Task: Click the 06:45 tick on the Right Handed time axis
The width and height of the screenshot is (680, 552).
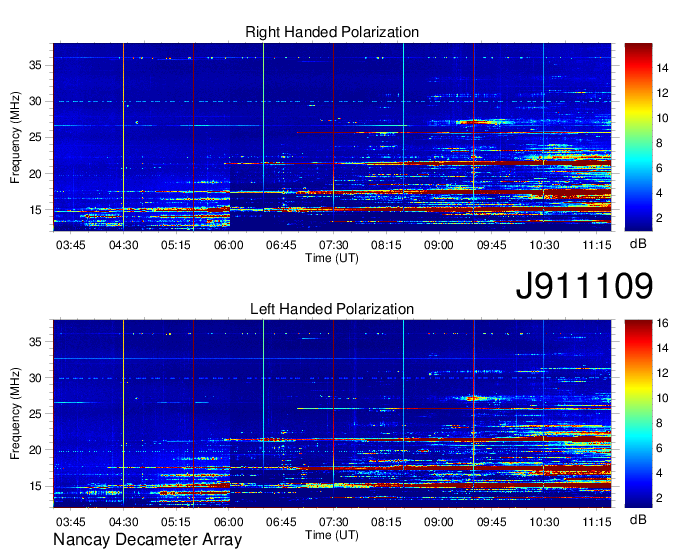Action: pos(281,245)
